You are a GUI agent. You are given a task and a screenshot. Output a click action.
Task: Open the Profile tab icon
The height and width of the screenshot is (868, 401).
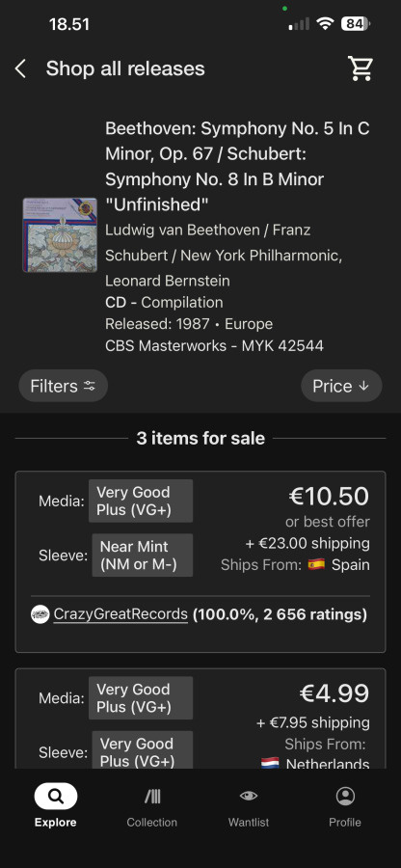coord(345,796)
